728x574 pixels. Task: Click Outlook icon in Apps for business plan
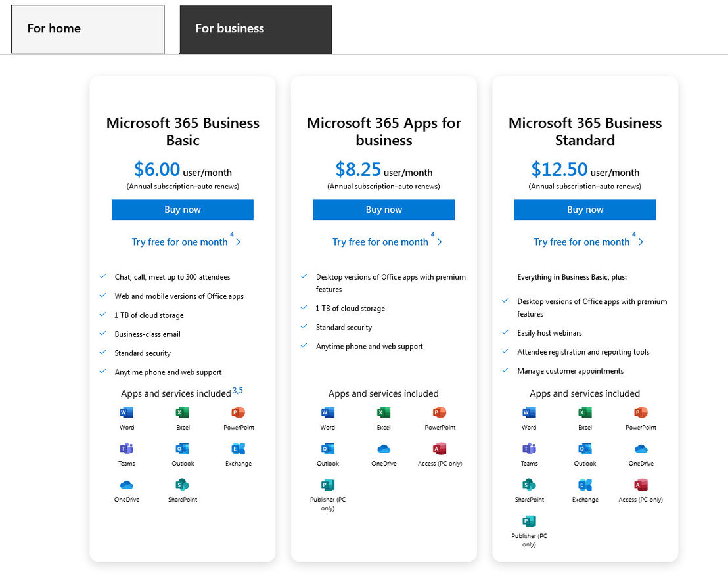pyautogui.click(x=328, y=449)
